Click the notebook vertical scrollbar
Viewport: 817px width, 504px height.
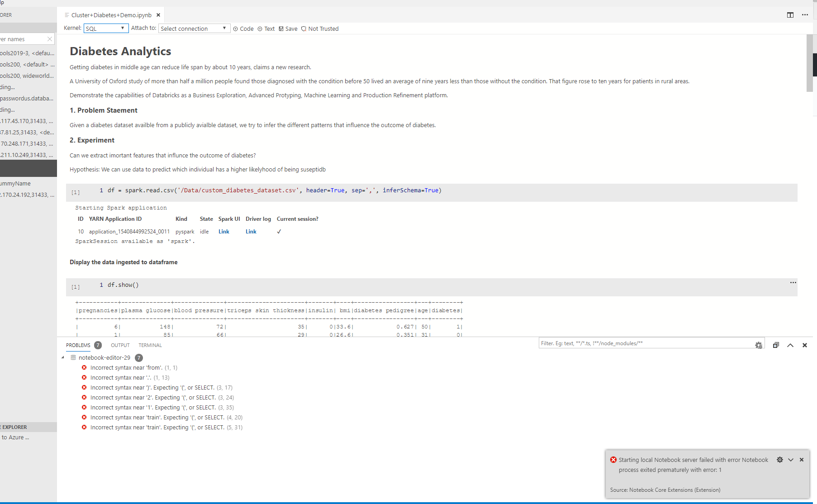pyautogui.click(x=810, y=63)
